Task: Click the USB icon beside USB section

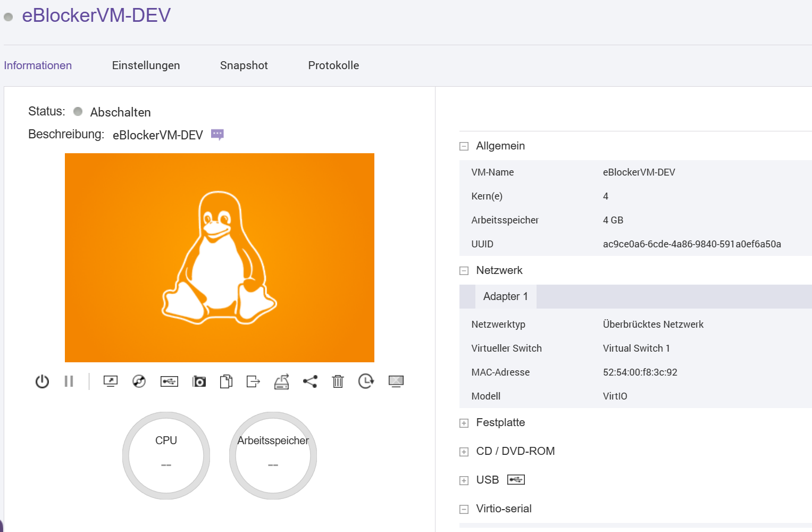Action: 516,480
